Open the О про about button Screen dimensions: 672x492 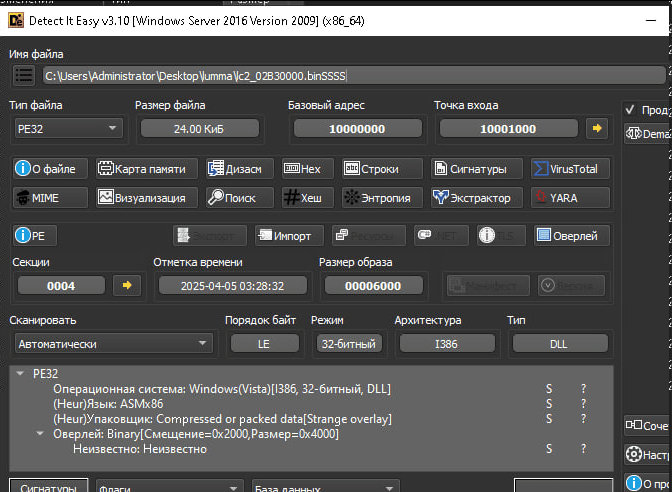[x=647, y=483]
